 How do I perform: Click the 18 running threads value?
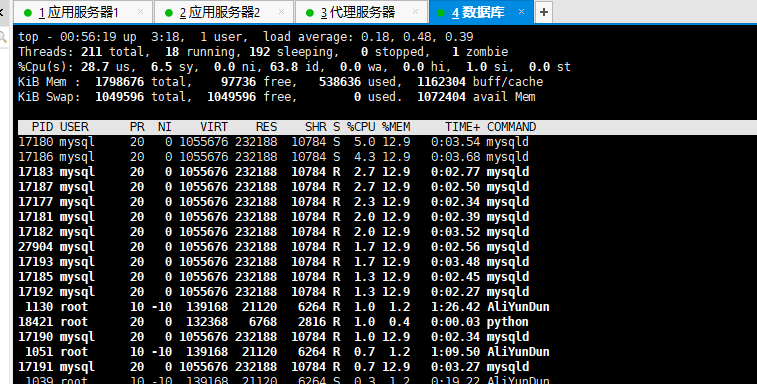pos(172,52)
